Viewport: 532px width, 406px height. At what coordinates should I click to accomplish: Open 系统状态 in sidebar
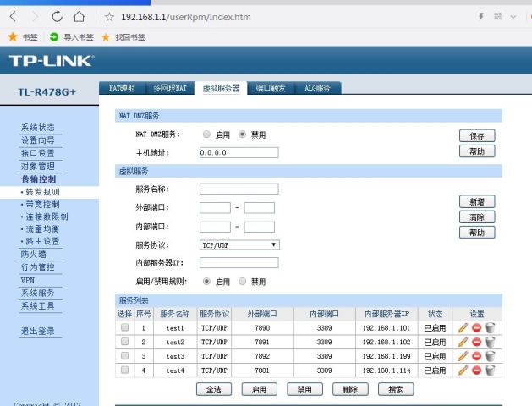click(38, 128)
